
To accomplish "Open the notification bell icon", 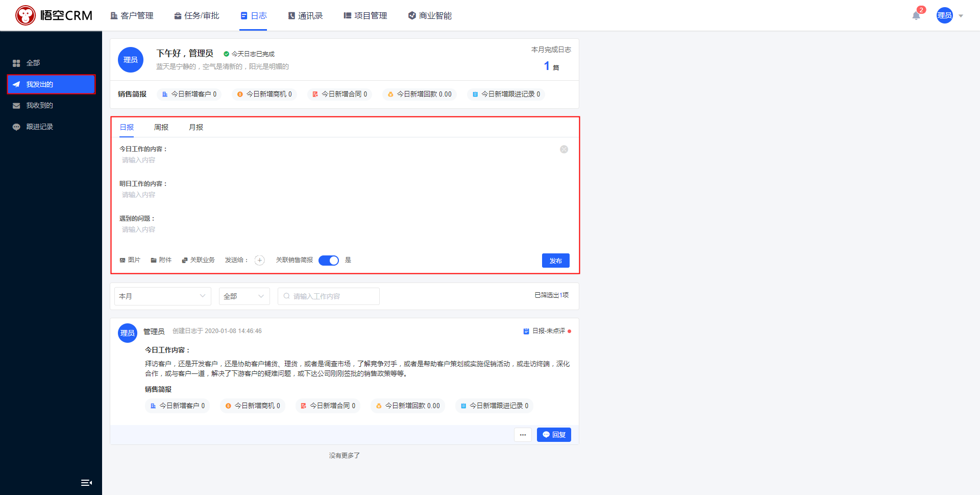I will pos(916,16).
